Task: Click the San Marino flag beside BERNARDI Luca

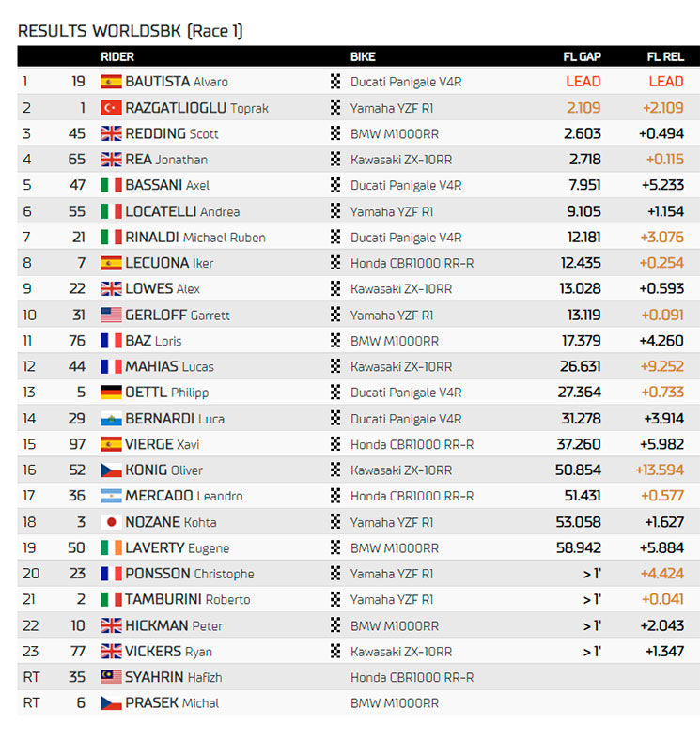Action: [x=111, y=419]
